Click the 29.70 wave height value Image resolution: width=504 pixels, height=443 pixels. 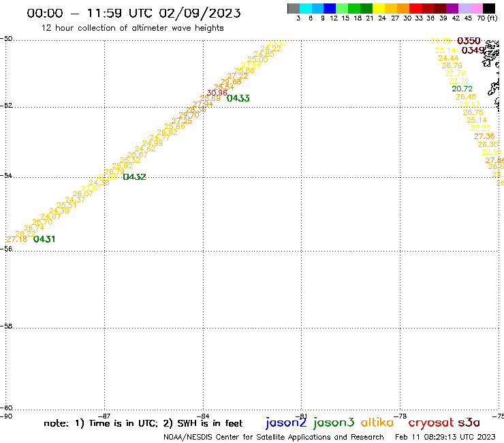point(189,115)
